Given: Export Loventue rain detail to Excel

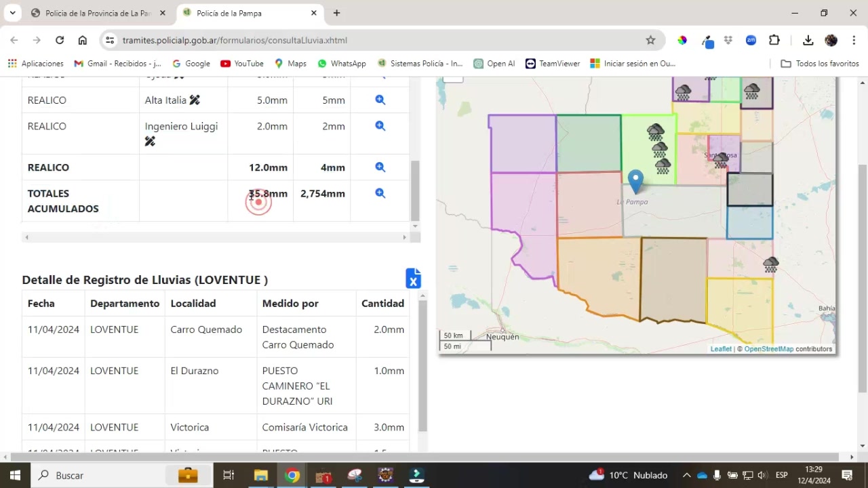Looking at the screenshot, I should (413, 278).
